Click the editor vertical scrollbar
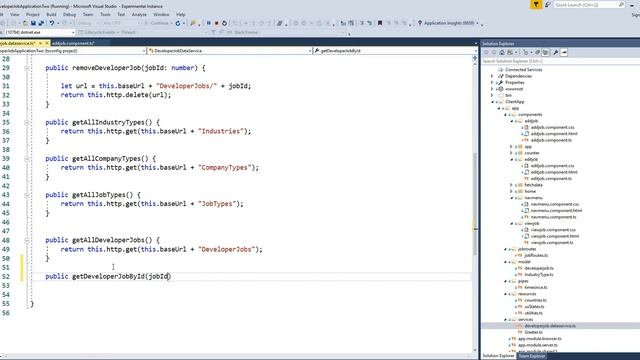The image size is (640, 360). (475, 204)
